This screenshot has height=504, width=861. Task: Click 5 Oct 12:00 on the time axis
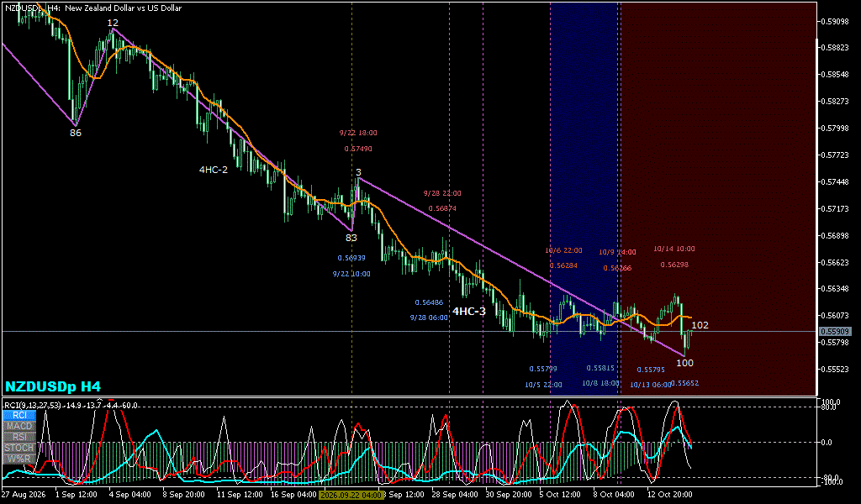pyautogui.click(x=559, y=495)
